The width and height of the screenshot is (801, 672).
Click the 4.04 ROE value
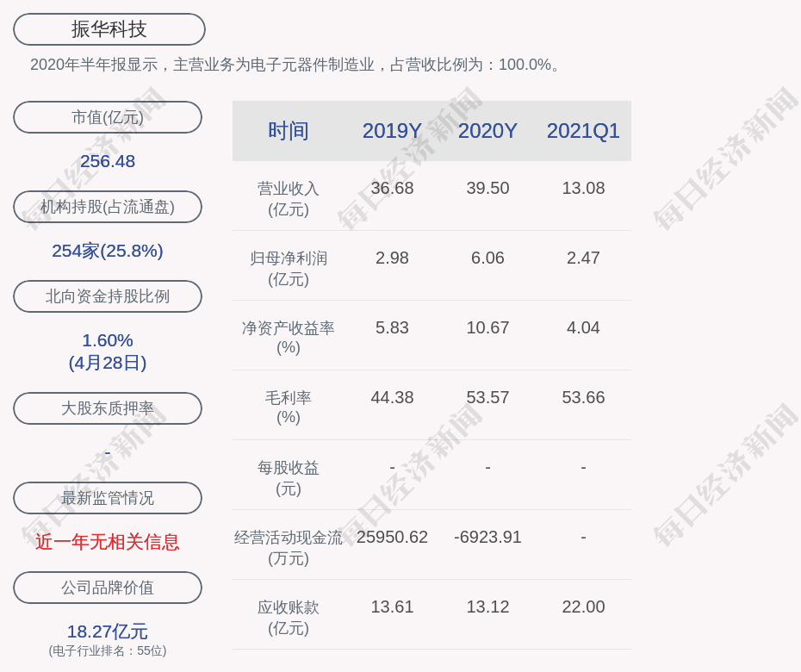coord(583,327)
